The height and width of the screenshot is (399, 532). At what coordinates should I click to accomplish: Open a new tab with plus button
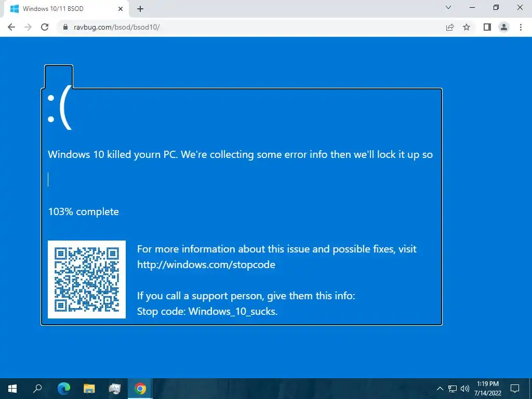coord(140,9)
